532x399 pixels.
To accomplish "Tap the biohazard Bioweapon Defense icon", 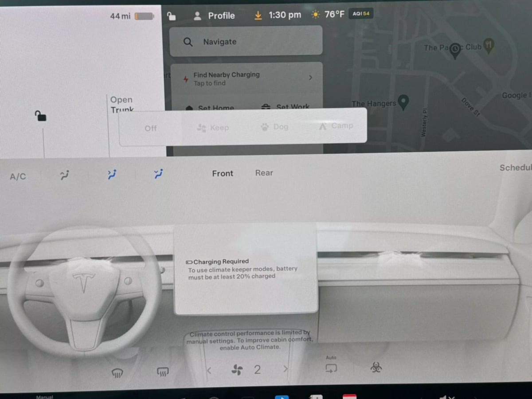I will coord(376,368).
